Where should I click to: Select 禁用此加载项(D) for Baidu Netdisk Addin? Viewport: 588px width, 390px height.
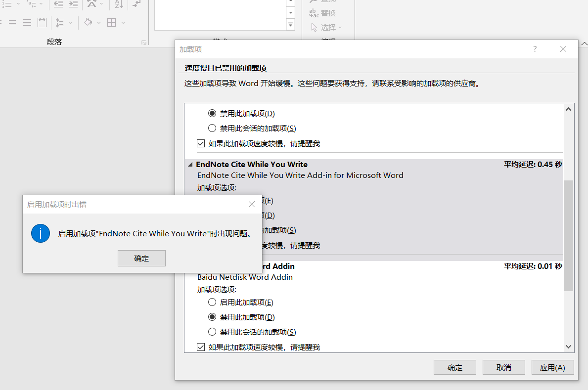pyautogui.click(x=212, y=317)
